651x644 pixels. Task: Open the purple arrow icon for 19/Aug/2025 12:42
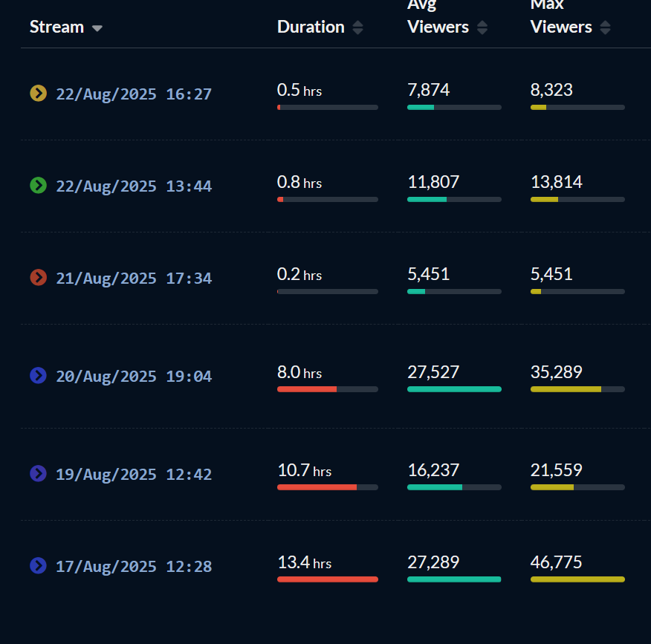coord(38,473)
